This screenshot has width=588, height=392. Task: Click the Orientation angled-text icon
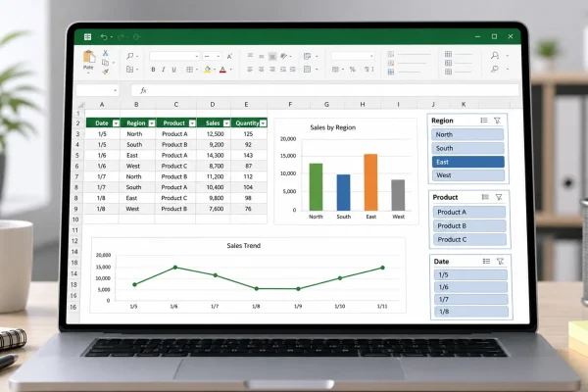click(284, 56)
